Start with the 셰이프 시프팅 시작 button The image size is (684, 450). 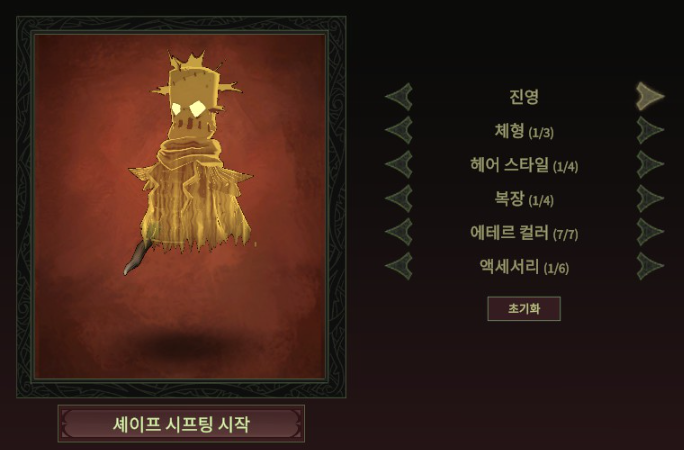pos(181,424)
